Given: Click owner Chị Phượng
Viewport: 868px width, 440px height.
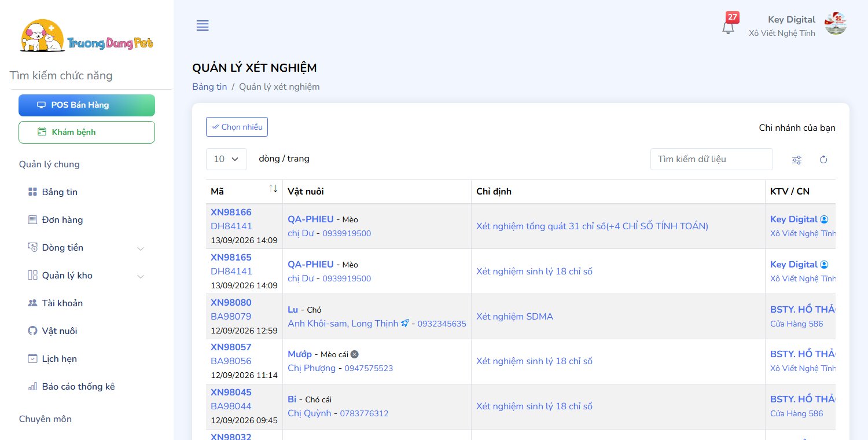Looking at the screenshot, I should click(x=311, y=368).
